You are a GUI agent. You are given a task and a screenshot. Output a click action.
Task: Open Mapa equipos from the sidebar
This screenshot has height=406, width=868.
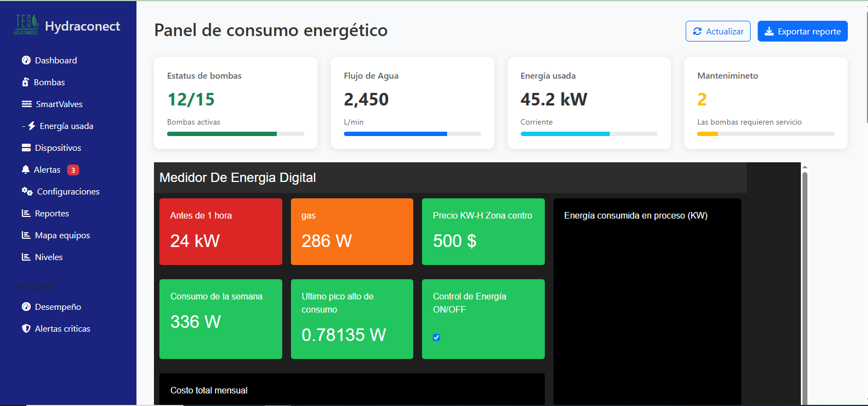(62, 235)
